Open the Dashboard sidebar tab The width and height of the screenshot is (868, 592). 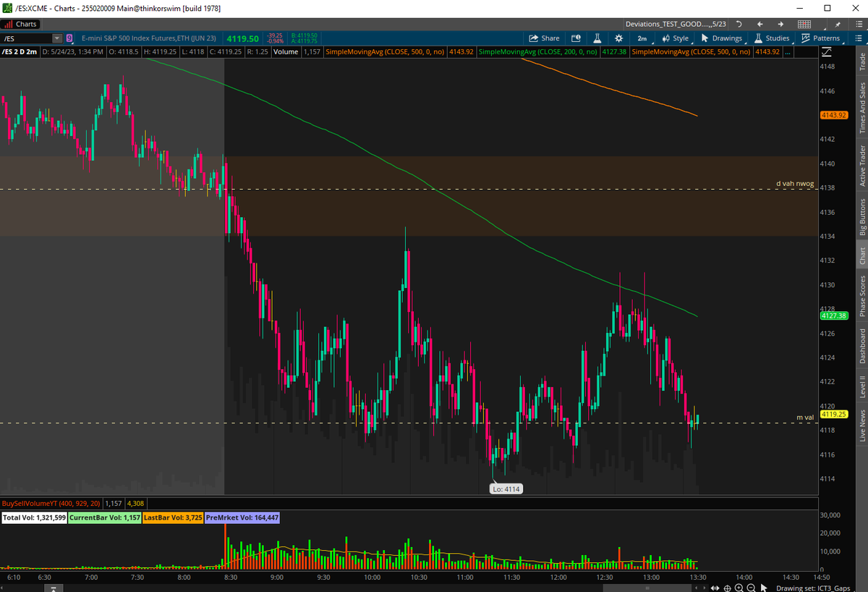(861, 346)
